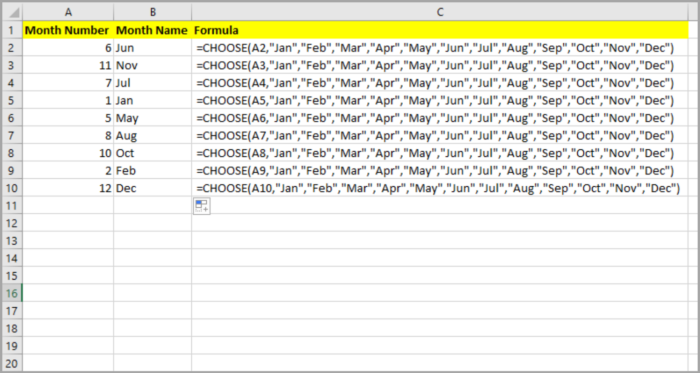Click the Month Number header cell
The width and height of the screenshot is (700, 373).
pos(68,30)
